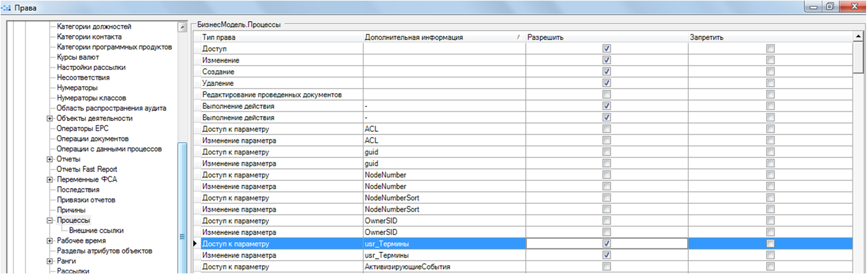Check Запретить for the Создание row

coord(770,71)
